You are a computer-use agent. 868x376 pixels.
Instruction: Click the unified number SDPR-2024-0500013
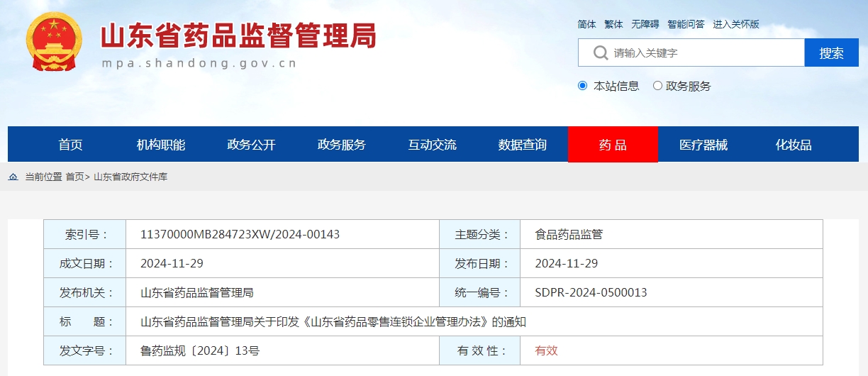point(591,292)
